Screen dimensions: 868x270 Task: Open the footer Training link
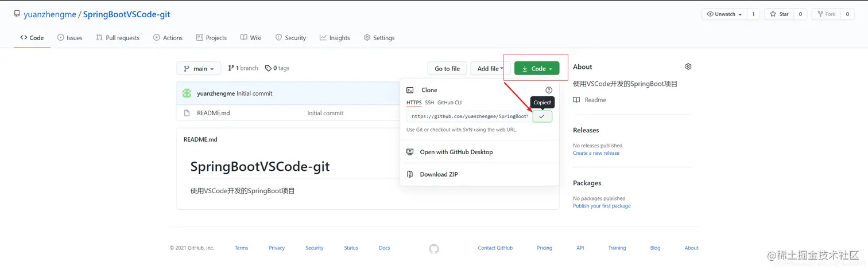coord(617,248)
